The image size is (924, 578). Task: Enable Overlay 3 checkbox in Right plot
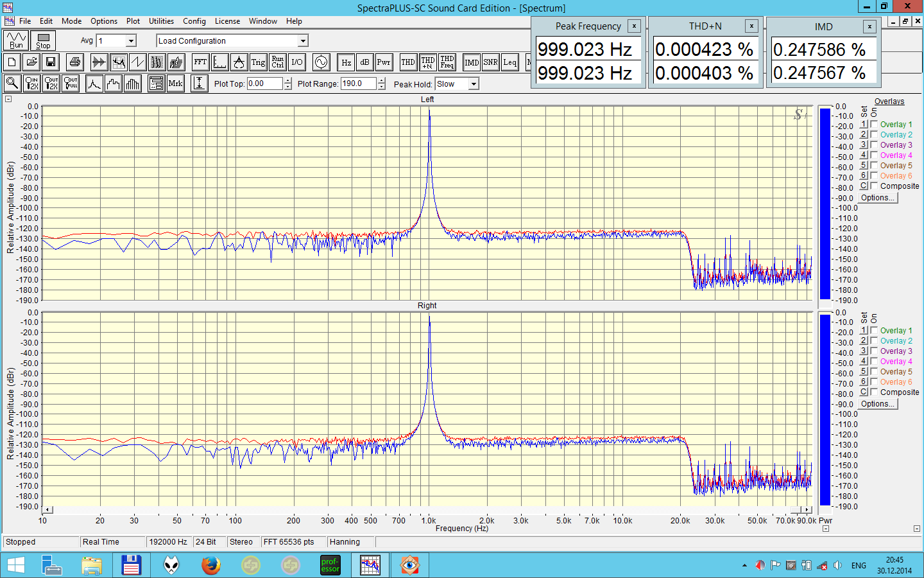pos(874,351)
